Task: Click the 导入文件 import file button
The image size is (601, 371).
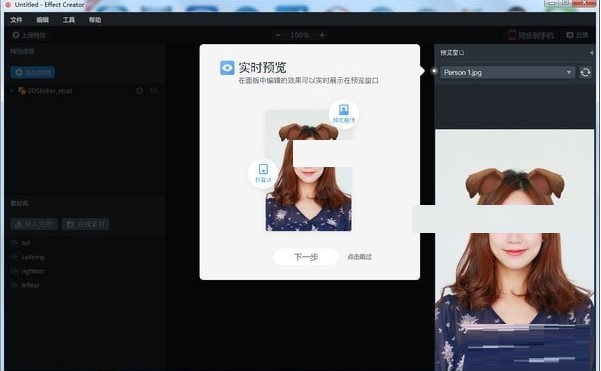Action: pos(34,224)
